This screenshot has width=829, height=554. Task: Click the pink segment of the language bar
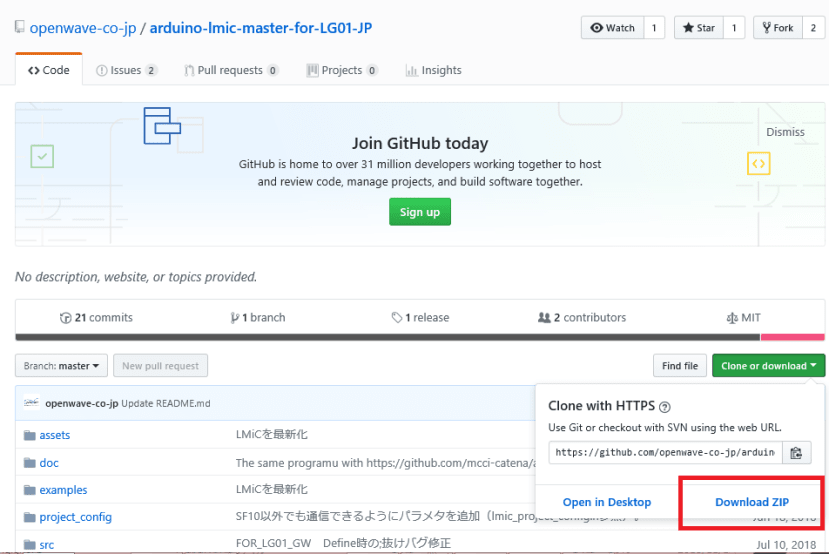coord(793,337)
